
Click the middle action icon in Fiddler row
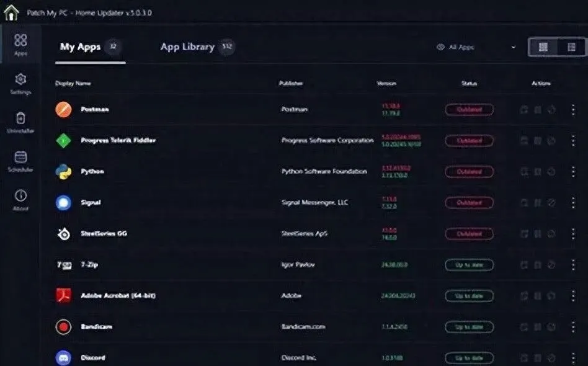coord(538,141)
